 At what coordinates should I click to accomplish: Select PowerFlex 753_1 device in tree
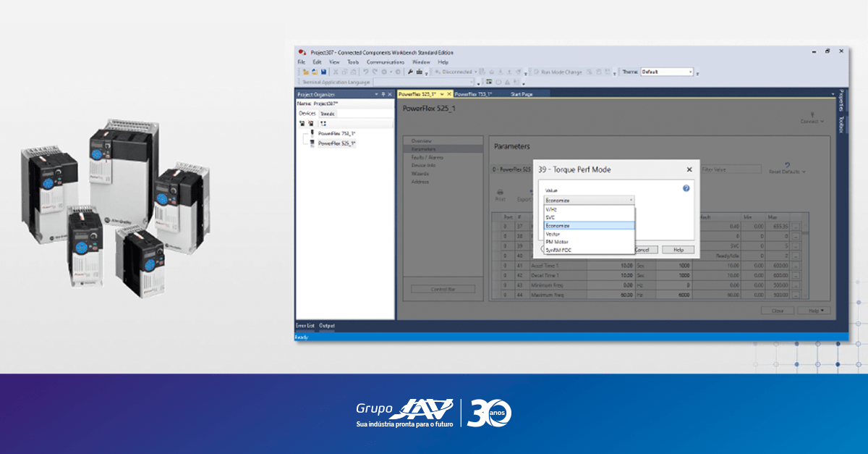pos(336,134)
